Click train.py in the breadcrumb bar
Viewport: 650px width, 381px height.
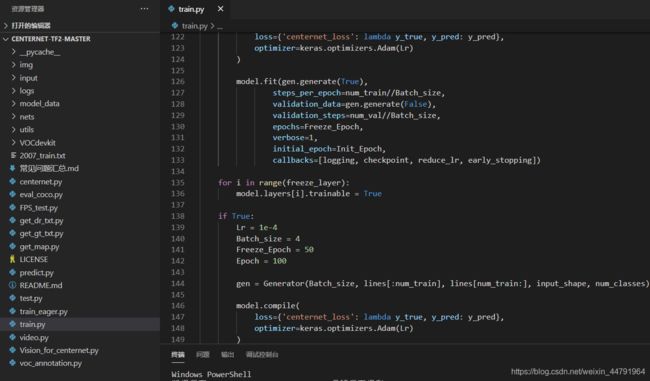point(194,26)
